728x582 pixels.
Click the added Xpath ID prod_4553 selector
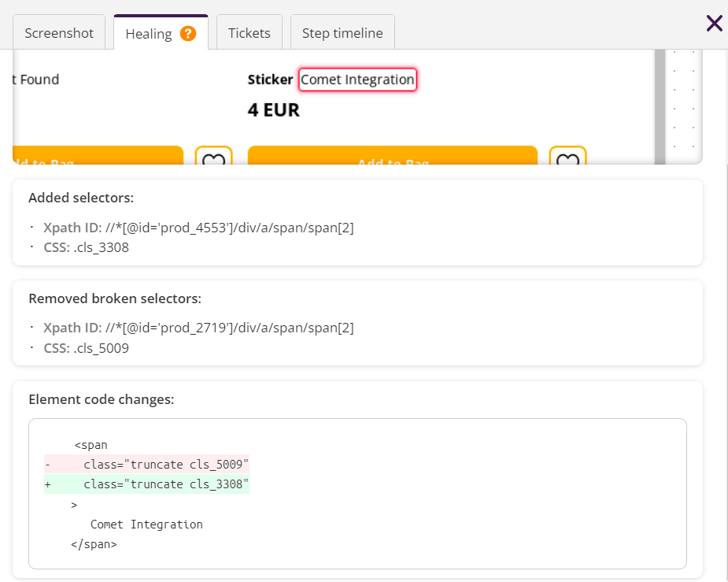pos(198,228)
